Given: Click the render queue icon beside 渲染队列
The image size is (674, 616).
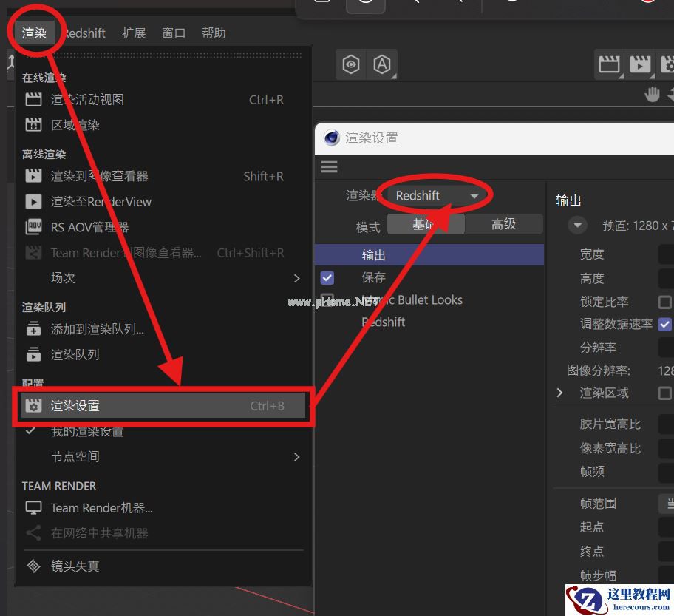Looking at the screenshot, I should [x=33, y=354].
